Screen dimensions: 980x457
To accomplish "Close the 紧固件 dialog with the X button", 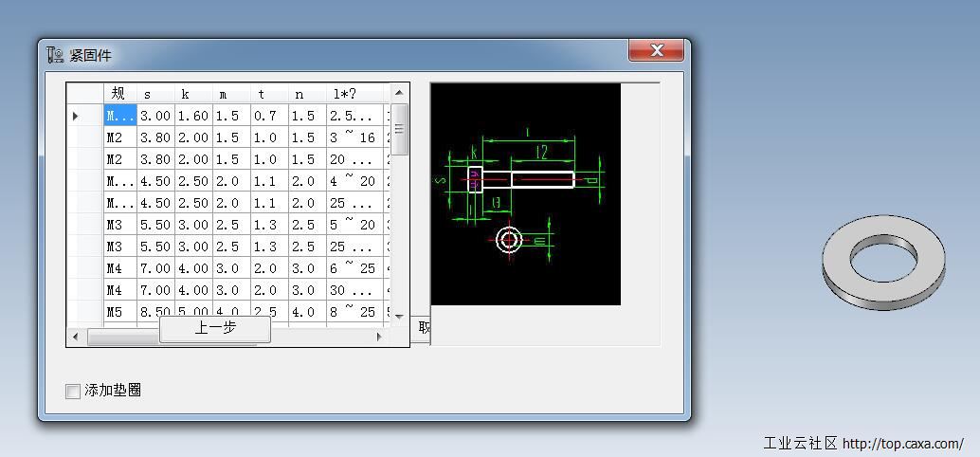I will click(x=656, y=50).
